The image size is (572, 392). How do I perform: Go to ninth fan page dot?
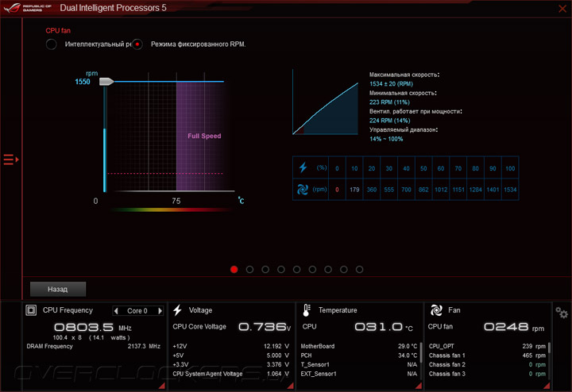click(x=359, y=269)
